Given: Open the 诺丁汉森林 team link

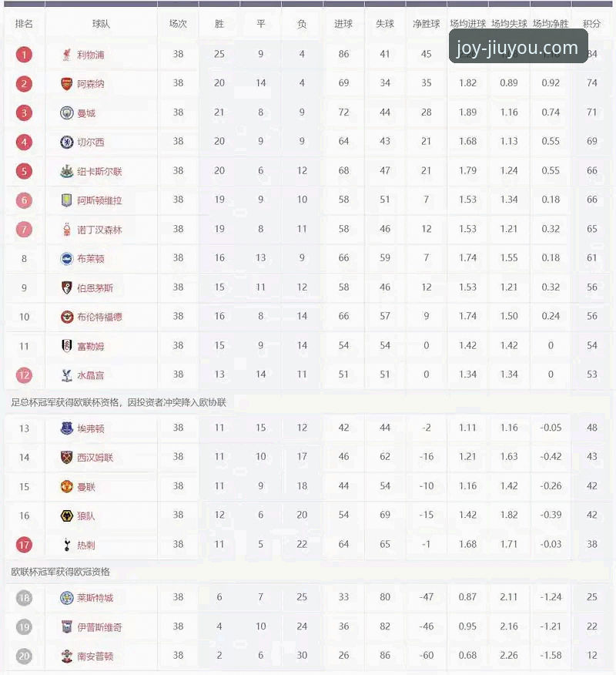Looking at the screenshot, I should point(99,230).
